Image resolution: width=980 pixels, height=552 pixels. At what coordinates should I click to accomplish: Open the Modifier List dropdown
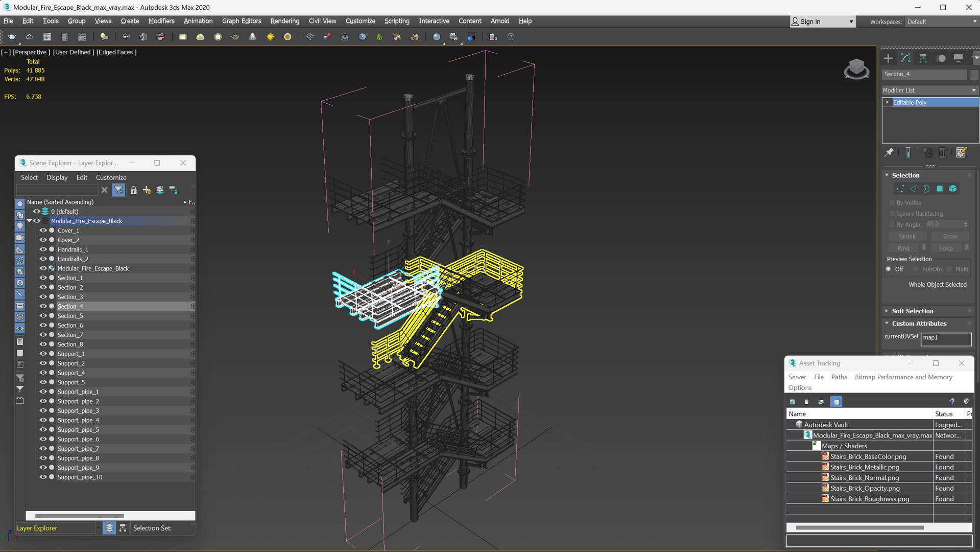[929, 90]
